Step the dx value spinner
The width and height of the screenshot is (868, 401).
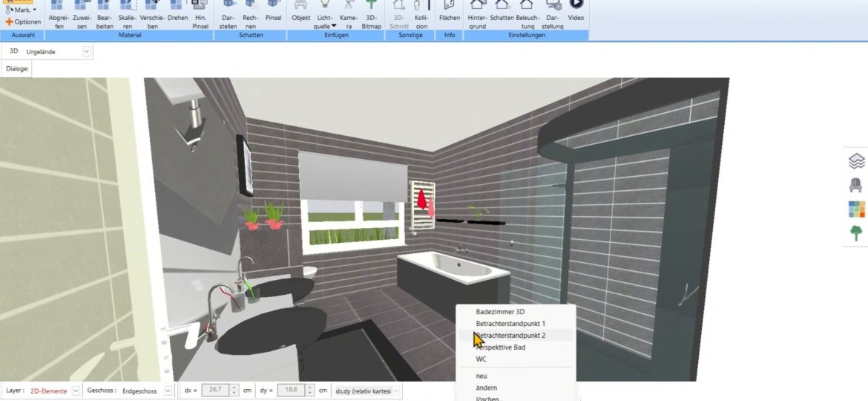pos(234,391)
